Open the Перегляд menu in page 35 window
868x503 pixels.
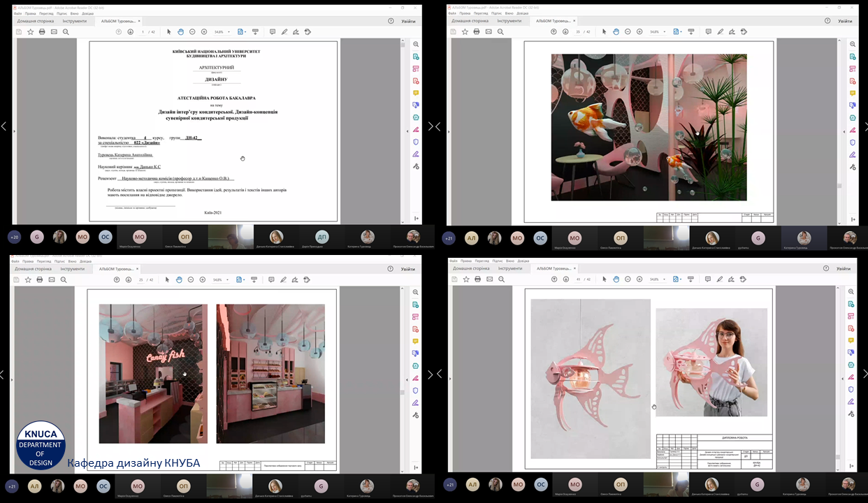point(481,13)
